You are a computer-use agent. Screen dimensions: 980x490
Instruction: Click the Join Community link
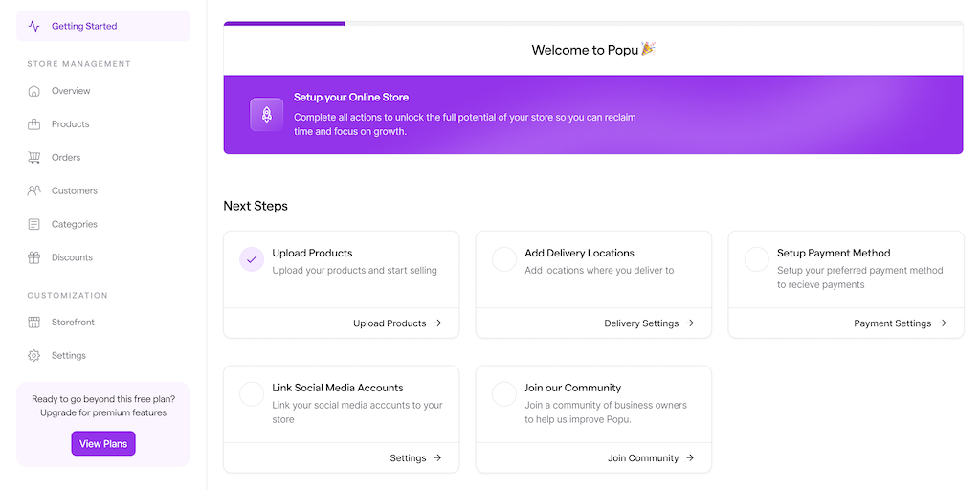[x=651, y=458]
